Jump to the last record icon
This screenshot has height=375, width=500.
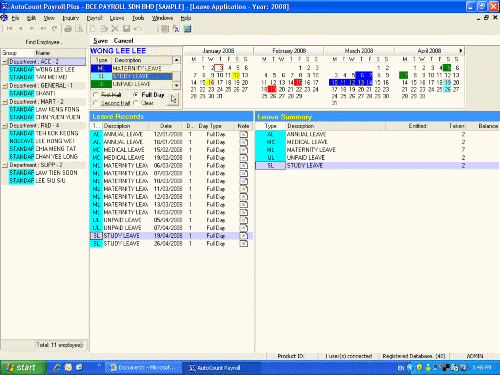(x=43, y=29)
